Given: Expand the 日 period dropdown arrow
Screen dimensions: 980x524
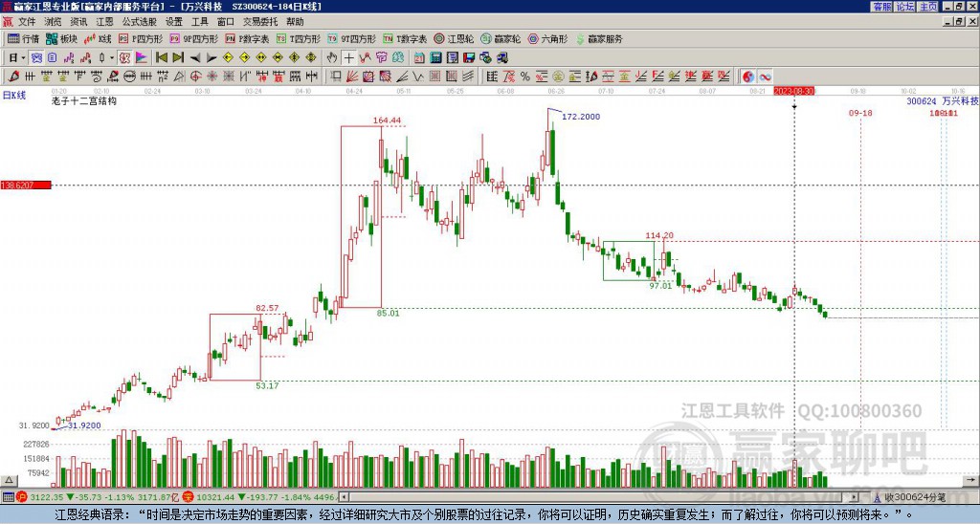Looking at the screenshot, I should click(x=24, y=58).
